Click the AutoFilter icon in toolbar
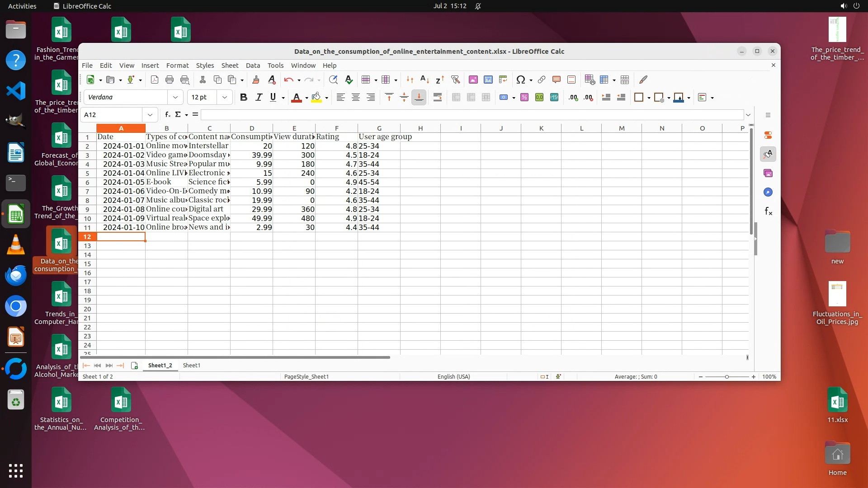The width and height of the screenshot is (868, 488). [x=455, y=80]
